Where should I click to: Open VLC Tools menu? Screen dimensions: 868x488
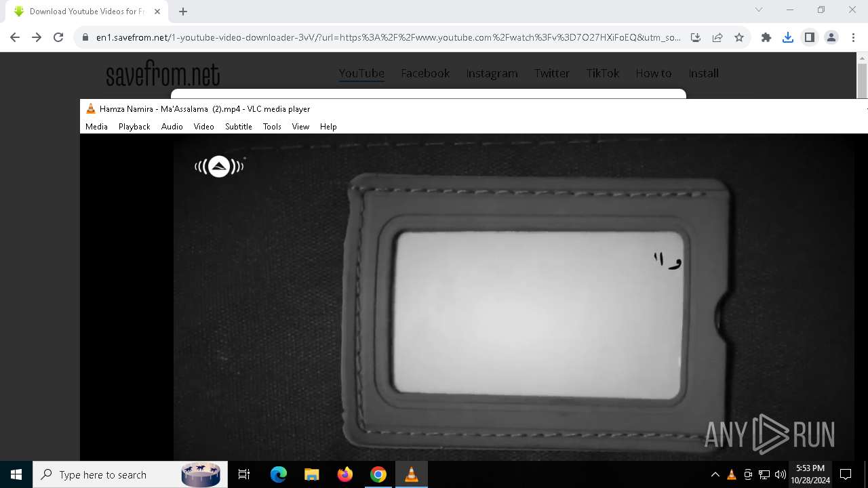pyautogui.click(x=272, y=127)
